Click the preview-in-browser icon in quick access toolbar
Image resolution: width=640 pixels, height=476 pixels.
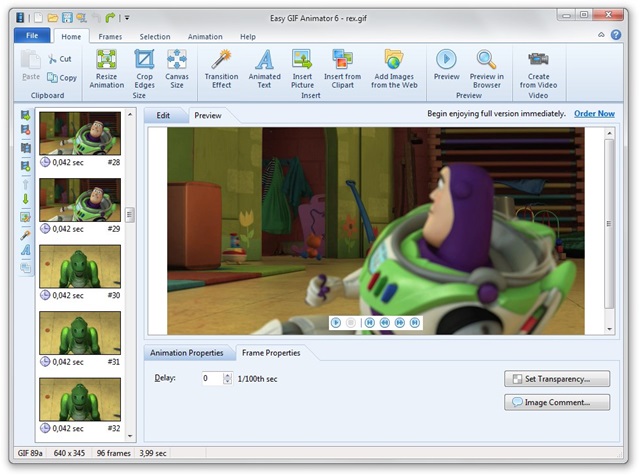click(82, 18)
